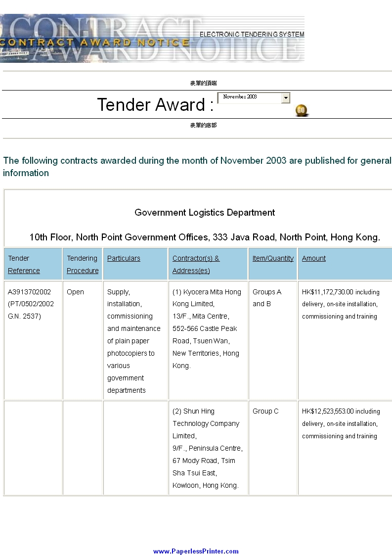Click the Amount header link

pos(313,258)
